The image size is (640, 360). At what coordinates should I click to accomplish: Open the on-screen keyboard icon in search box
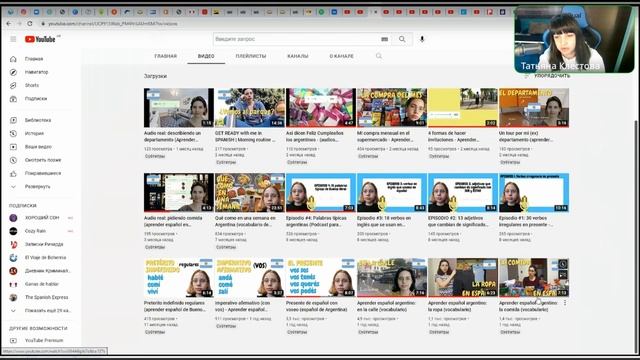[384, 39]
